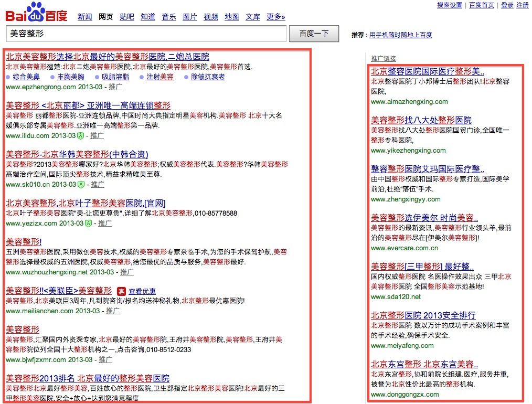Screen dimensions: 532x404
Task: Open the 北京整形医院 2013安全排行 ad
Action: pos(423,315)
